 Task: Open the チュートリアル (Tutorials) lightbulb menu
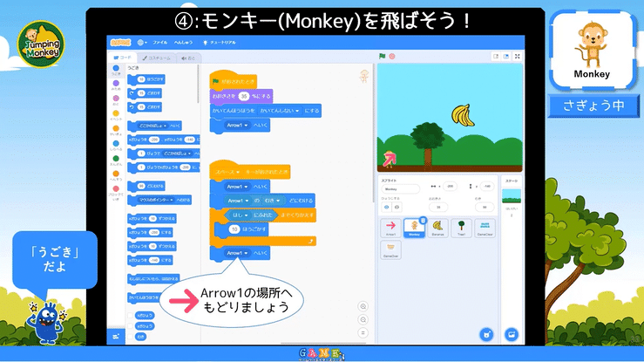[220, 43]
